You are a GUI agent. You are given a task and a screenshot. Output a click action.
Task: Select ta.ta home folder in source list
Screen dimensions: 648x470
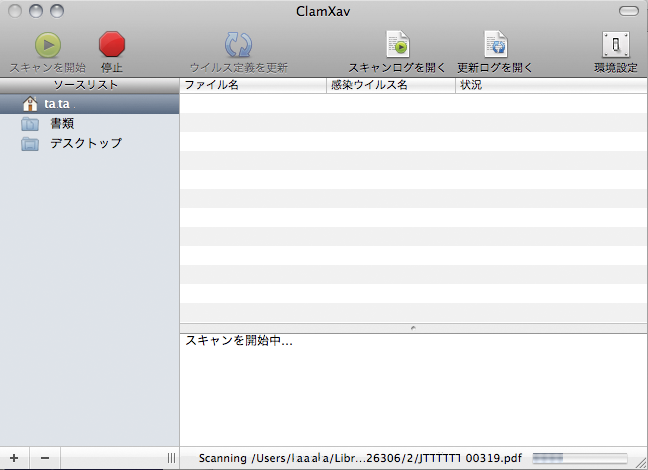(x=90, y=104)
